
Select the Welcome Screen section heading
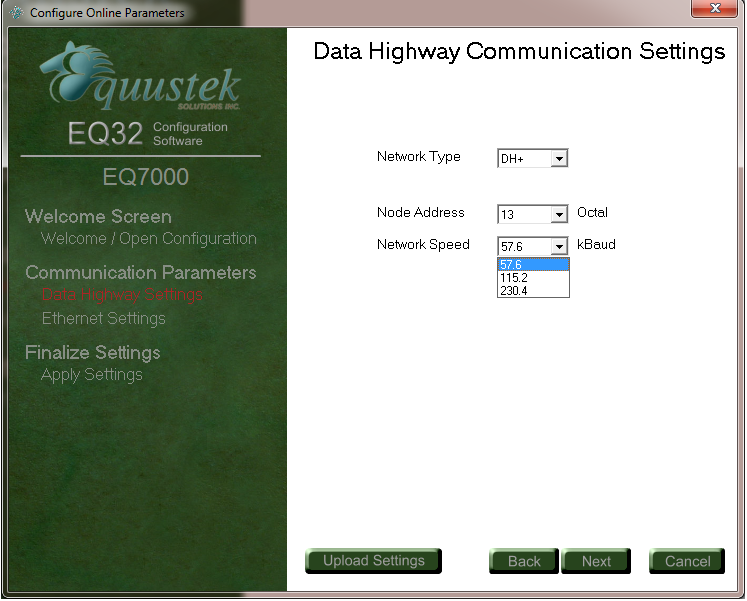point(98,217)
